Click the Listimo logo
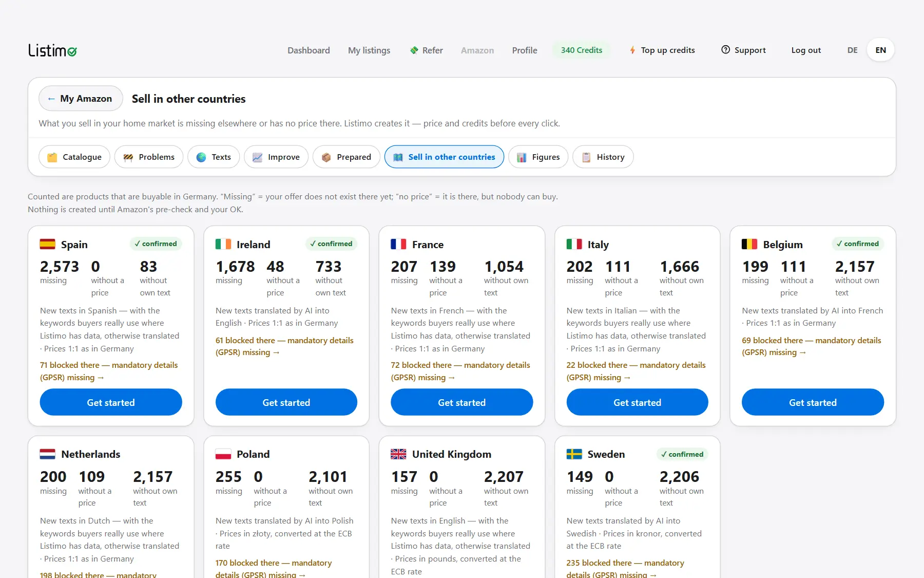 tap(52, 50)
